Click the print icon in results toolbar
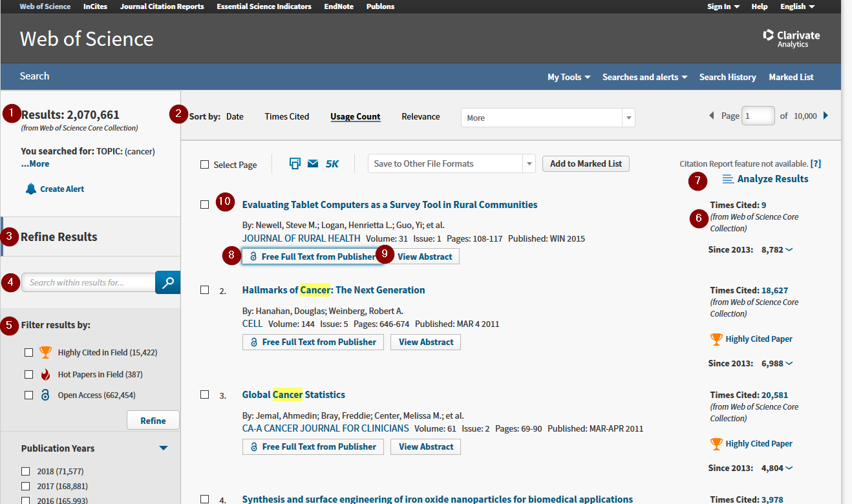Viewport: 852px width, 504px height. click(x=295, y=163)
